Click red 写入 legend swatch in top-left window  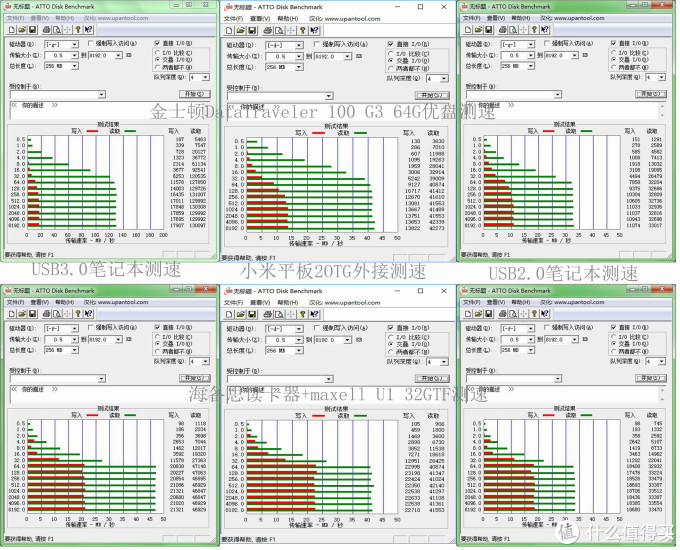coord(92,131)
